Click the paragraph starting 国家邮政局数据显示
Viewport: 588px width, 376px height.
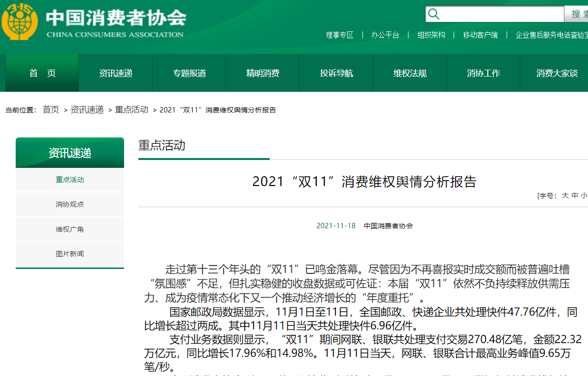tap(361, 319)
